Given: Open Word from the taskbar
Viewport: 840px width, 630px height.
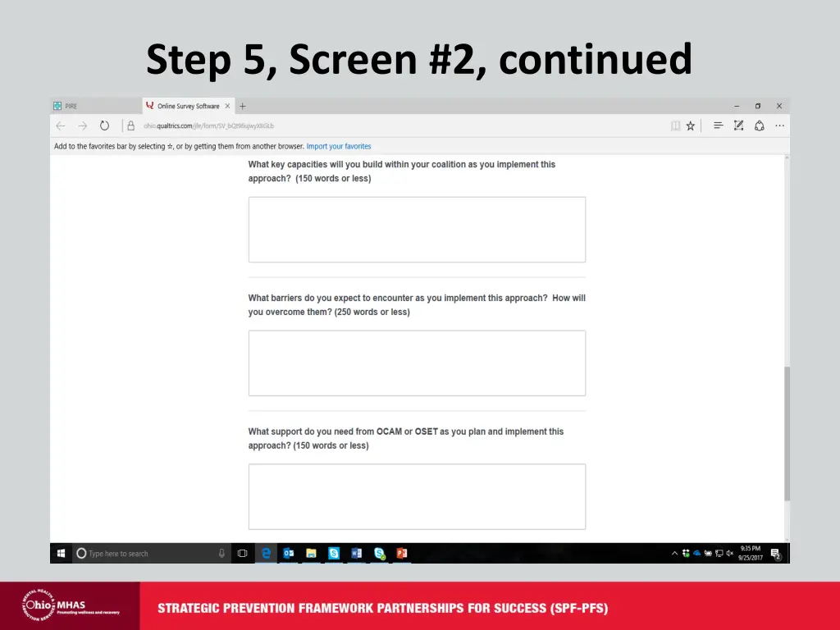Looking at the screenshot, I should (x=356, y=554).
